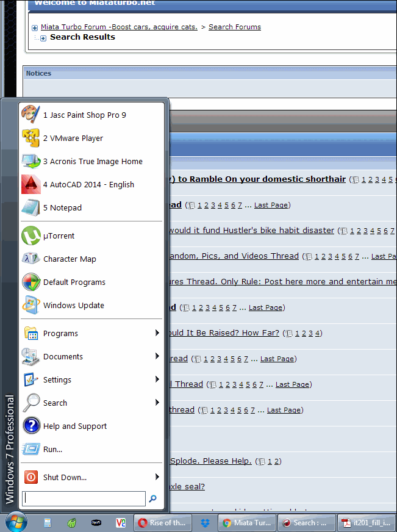Screen dimensions: 397x532
Task: Click the Search submenu arrow
Action: (157, 403)
